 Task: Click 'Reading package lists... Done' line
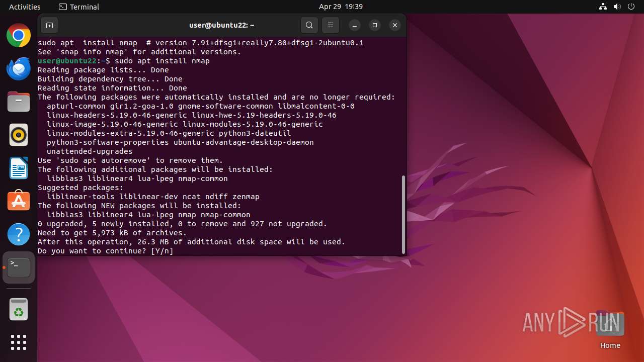103,70
